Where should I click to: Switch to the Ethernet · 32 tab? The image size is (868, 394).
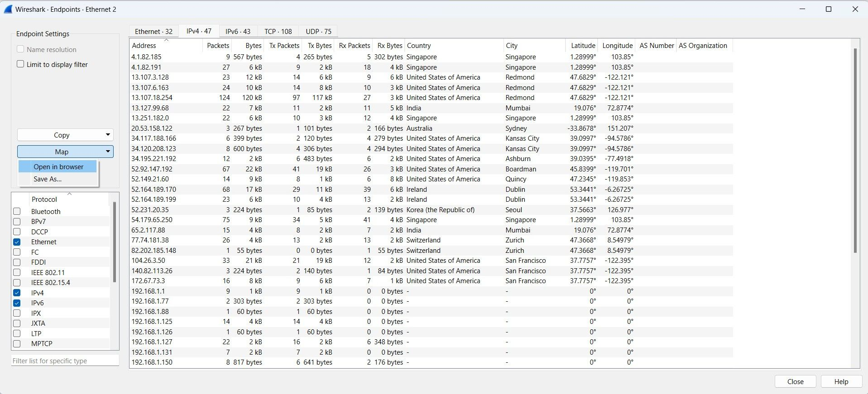[x=153, y=31]
